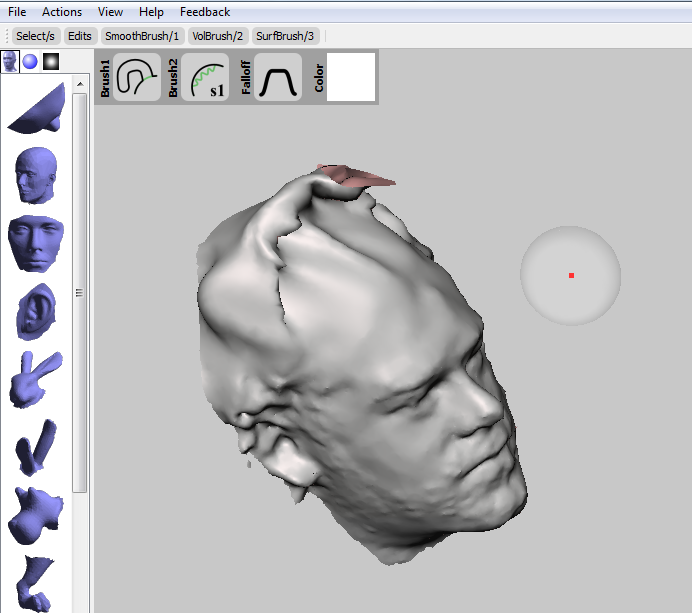692x613 pixels.
Task: Click the toolbar drag handle grip
Action: pyautogui.click(x=7, y=36)
